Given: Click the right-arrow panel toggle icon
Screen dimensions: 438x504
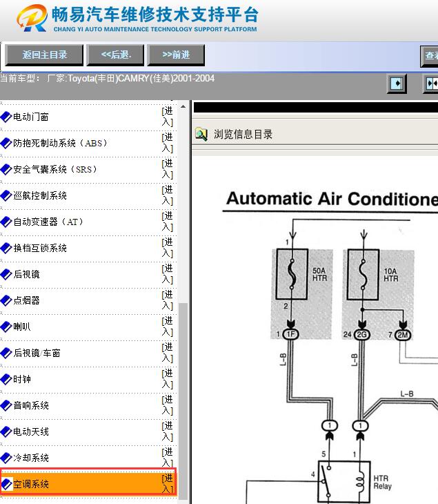Looking at the screenshot, I should 397,84.
